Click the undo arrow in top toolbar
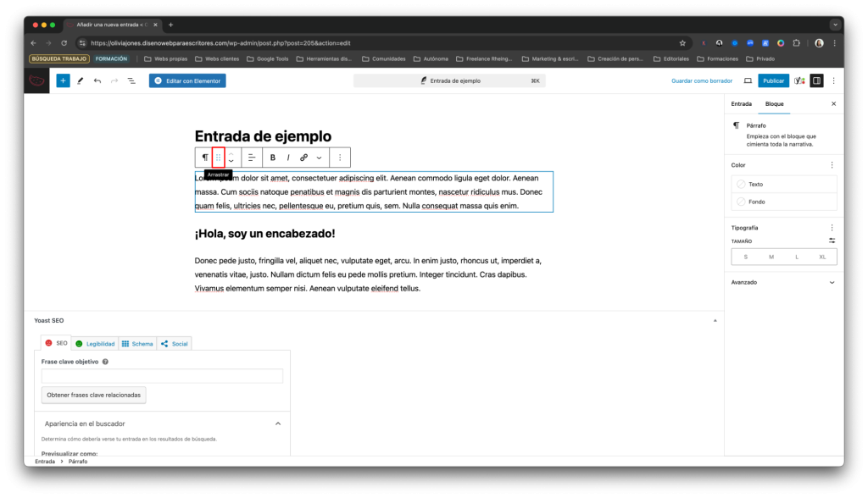 97,80
